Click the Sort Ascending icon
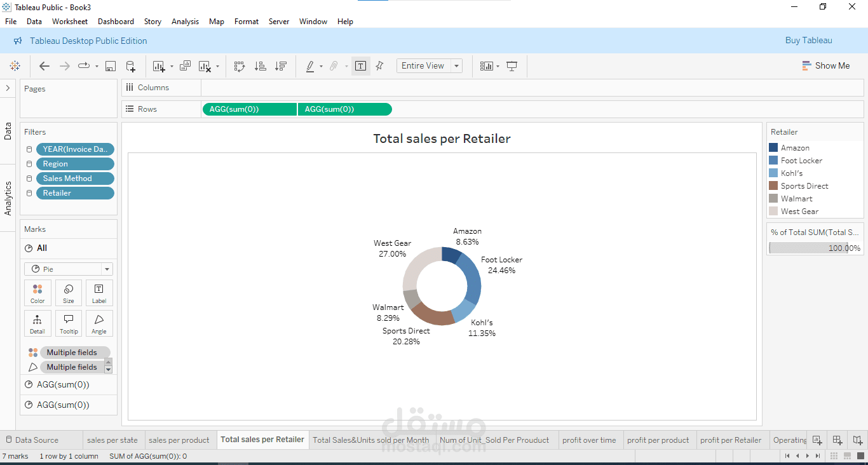 tap(260, 66)
